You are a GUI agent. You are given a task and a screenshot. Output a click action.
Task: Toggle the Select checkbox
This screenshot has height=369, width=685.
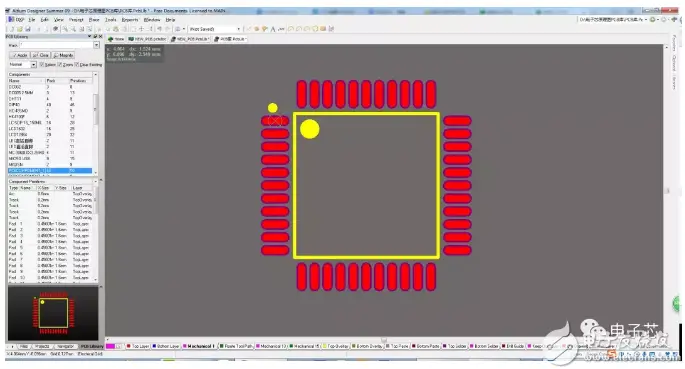[42, 65]
